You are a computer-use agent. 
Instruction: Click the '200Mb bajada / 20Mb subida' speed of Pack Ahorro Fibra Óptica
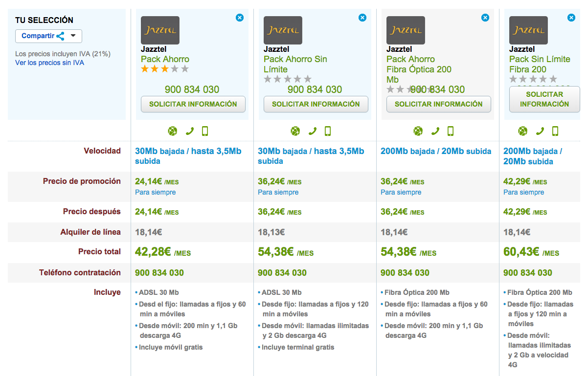coord(436,151)
